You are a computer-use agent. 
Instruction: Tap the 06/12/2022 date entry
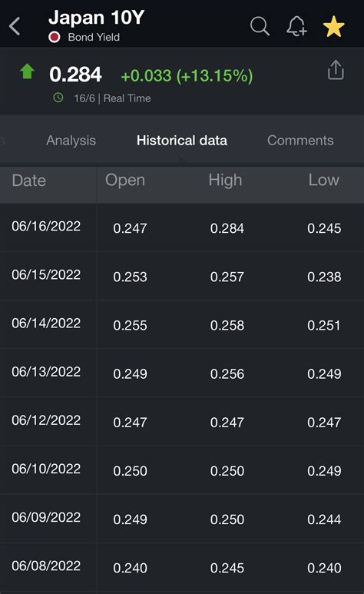(x=46, y=420)
